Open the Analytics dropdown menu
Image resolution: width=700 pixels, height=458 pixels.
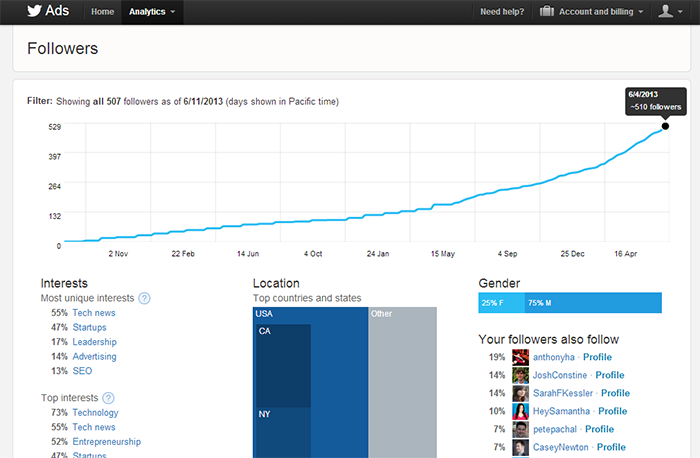152,12
